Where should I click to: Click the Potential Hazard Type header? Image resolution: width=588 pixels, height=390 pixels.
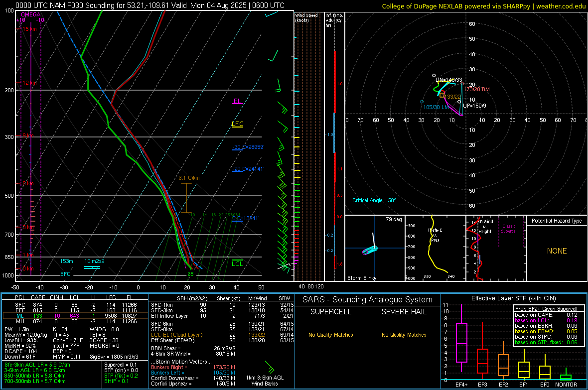(x=557, y=221)
